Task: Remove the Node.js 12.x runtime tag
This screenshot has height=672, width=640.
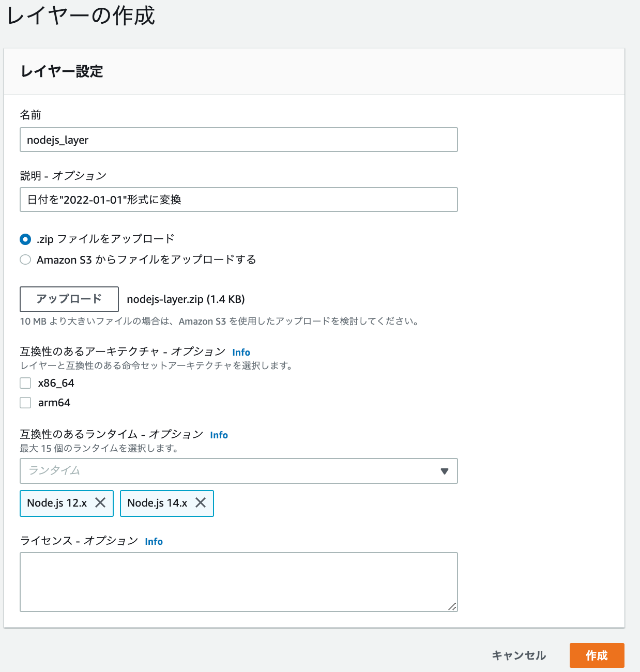Action: (x=101, y=503)
